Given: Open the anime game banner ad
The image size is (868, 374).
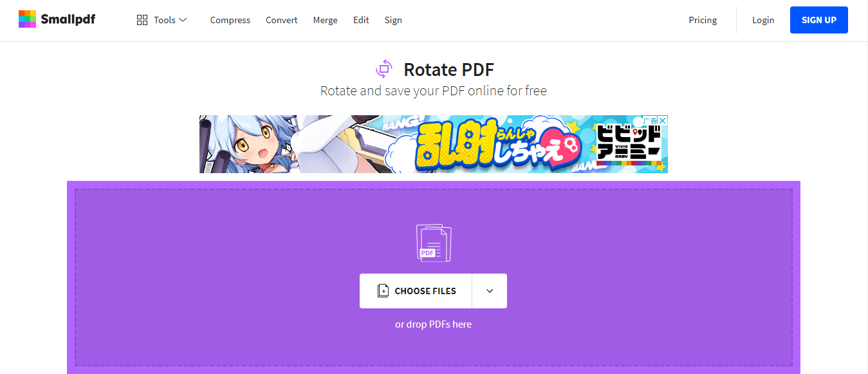Looking at the screenshot, I should click(434, 144).
